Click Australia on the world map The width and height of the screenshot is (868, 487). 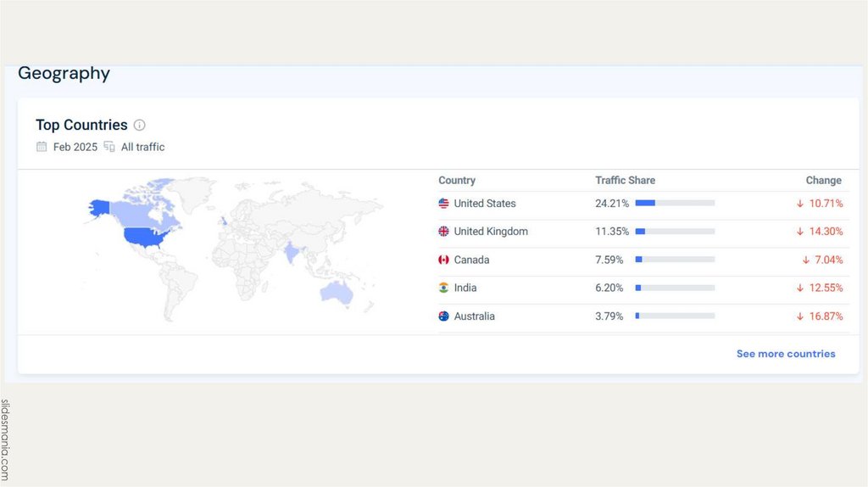tap(336, 293)
